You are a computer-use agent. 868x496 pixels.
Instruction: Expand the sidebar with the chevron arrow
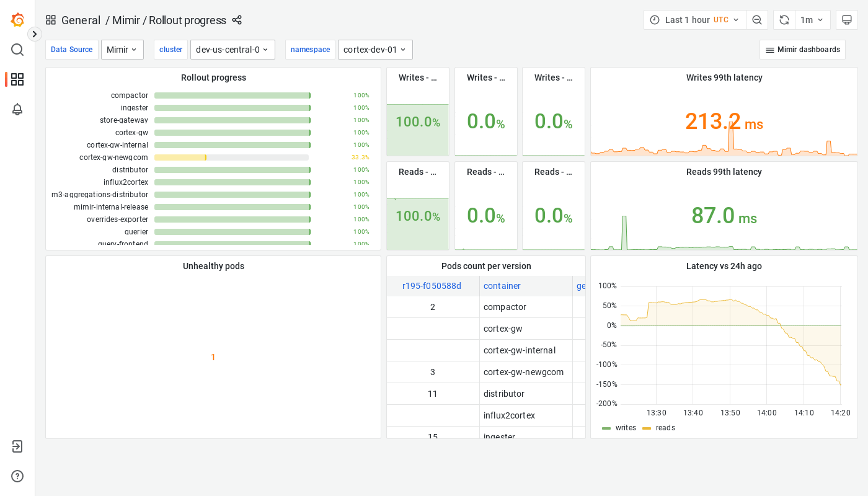tap(34, 33)
